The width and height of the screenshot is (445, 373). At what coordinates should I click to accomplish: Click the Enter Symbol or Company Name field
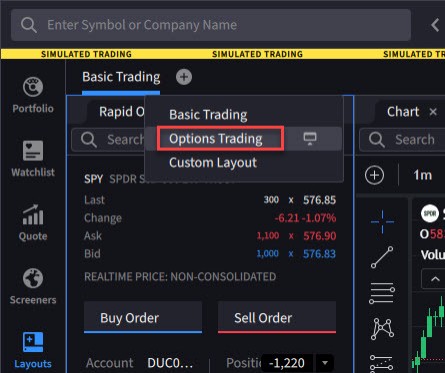tap(211, 25)
